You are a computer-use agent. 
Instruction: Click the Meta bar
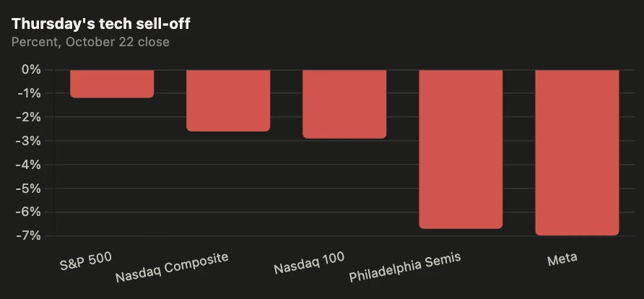(x=577, y=153)
